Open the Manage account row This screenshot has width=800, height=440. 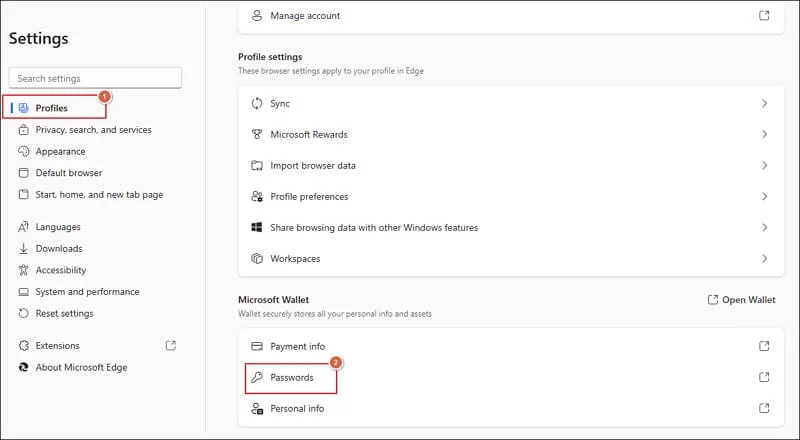pos(511,16)
